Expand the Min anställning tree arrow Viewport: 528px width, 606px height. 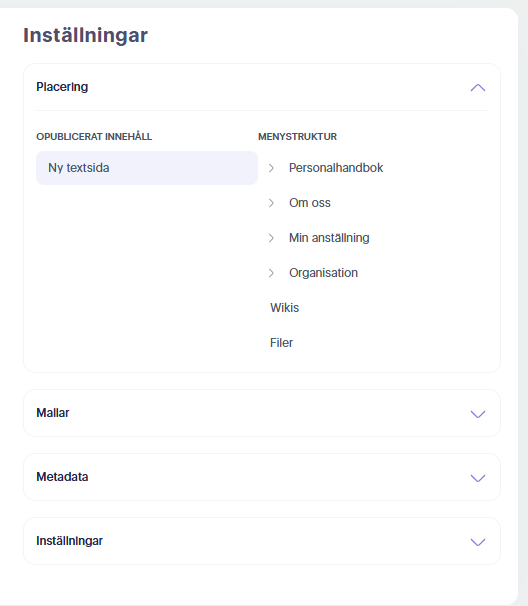(x=271, y=238)
